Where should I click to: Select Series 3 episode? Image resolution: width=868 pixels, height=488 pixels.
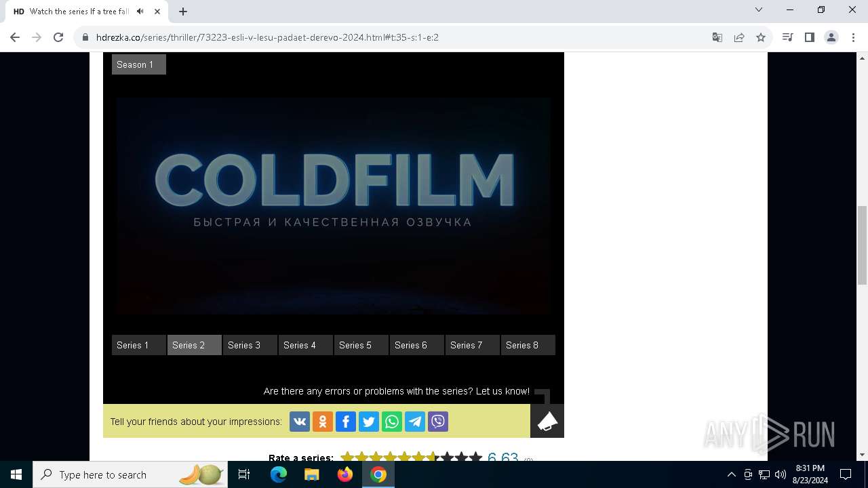click(x=250, y=345)
